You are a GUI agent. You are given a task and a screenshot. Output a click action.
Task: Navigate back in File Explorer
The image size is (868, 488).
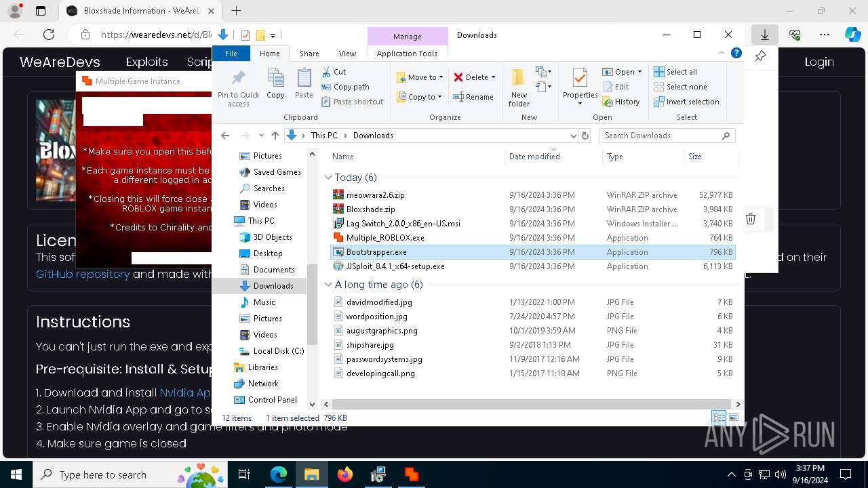(x=225, y=136)
